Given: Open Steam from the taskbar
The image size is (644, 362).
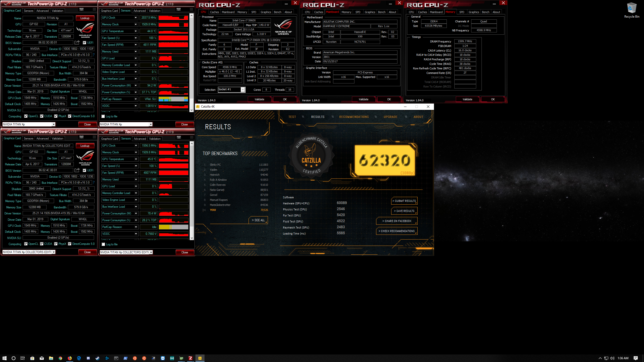Looking at the screenshot, I should click(97, 358).
